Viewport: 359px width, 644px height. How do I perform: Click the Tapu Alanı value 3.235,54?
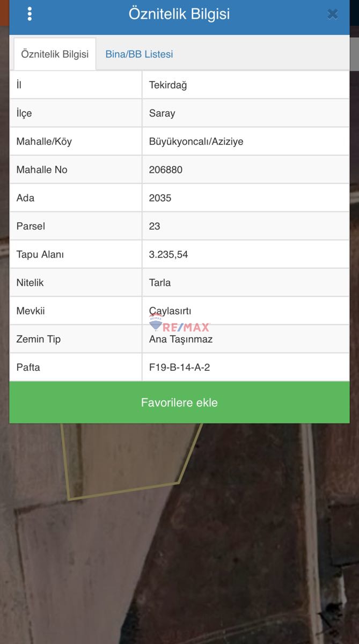(x=168, y=254)
